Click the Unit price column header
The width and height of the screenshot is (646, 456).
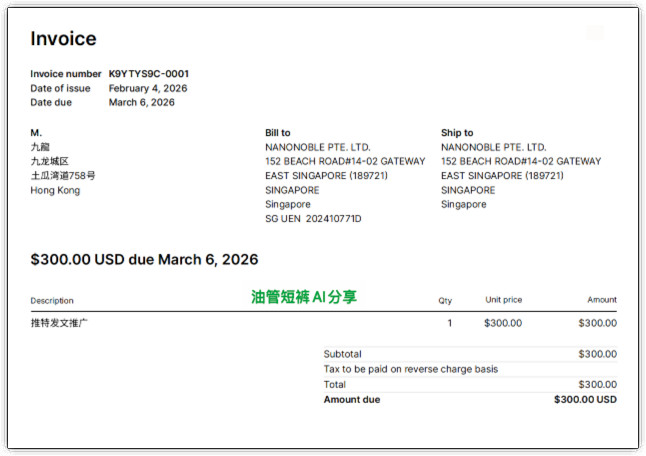point(503,299)
